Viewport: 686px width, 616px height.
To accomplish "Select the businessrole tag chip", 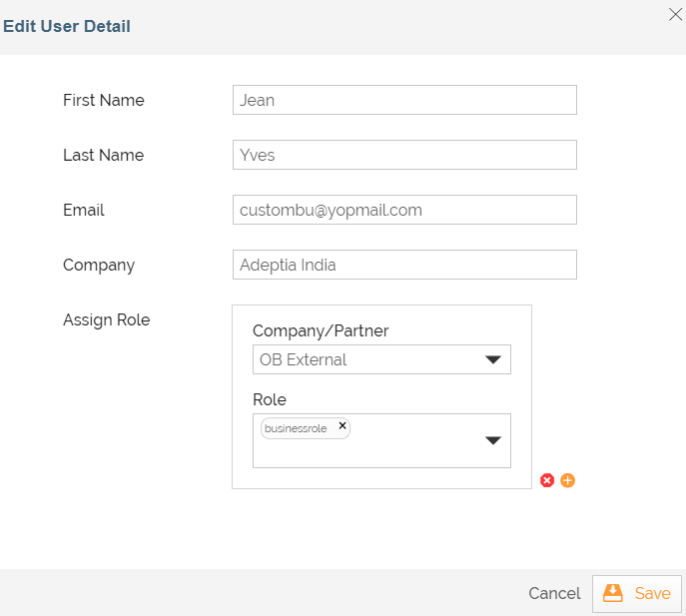I will pyautogui.click(x=296, y=428).
